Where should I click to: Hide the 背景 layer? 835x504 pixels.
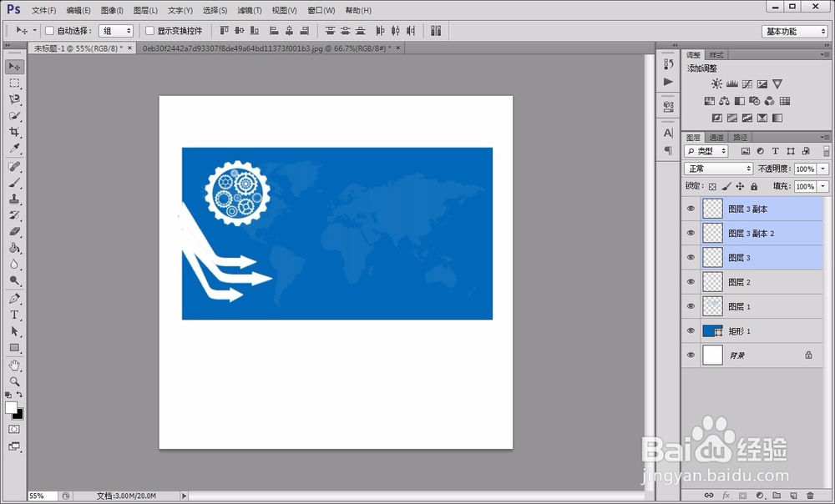[x=691, y=355]
